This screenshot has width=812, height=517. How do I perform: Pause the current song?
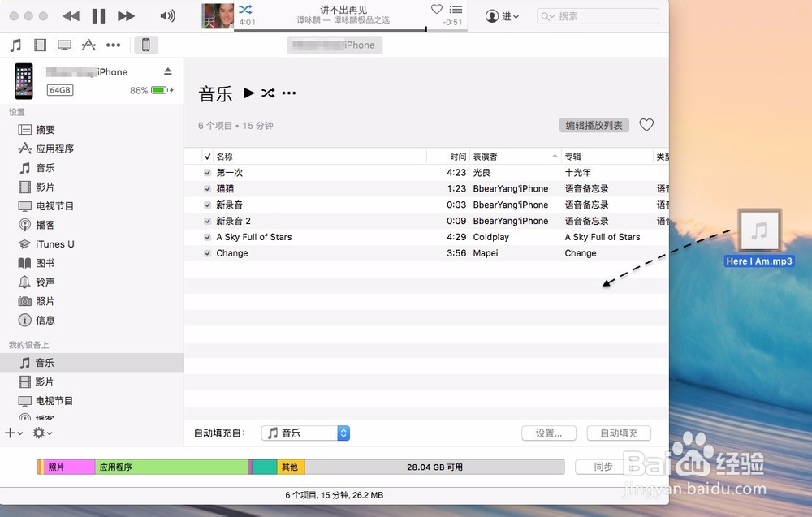pos(98,16)
